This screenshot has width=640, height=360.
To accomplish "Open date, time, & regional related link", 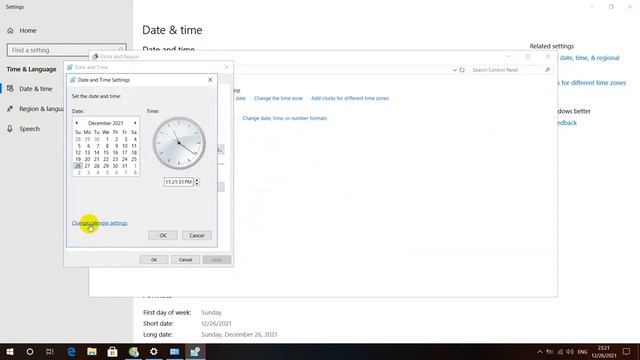I will coord(589,58).
